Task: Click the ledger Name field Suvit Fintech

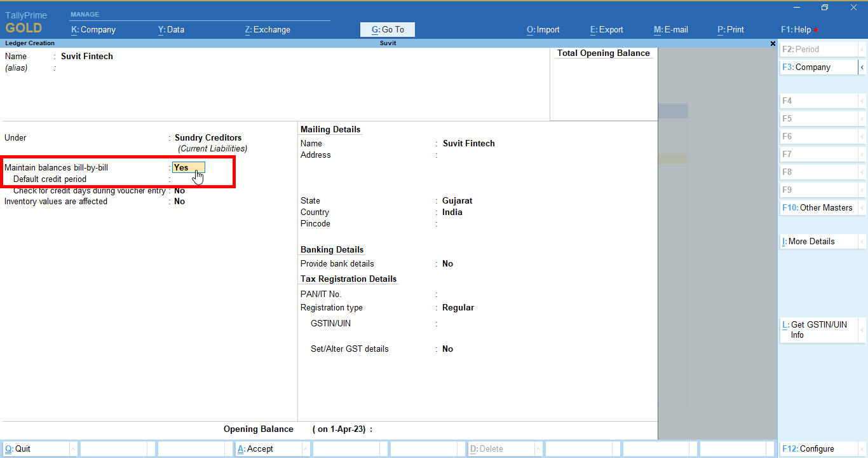Action: [87, 56]
